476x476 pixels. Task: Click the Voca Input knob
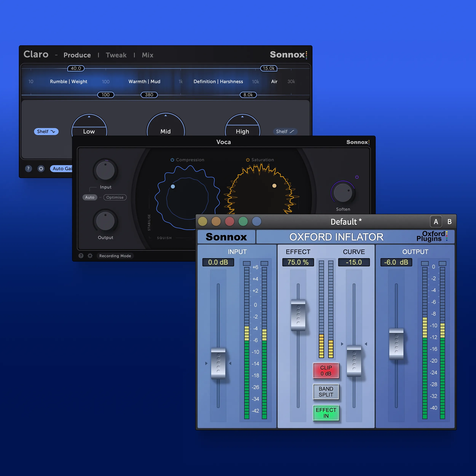tap(105, 170)
